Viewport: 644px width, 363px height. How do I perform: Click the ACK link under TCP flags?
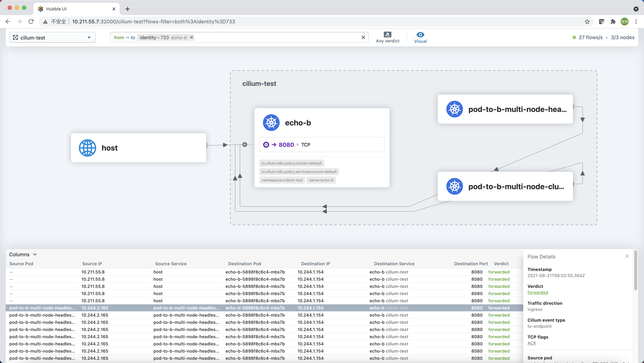(x=532, y=343)
